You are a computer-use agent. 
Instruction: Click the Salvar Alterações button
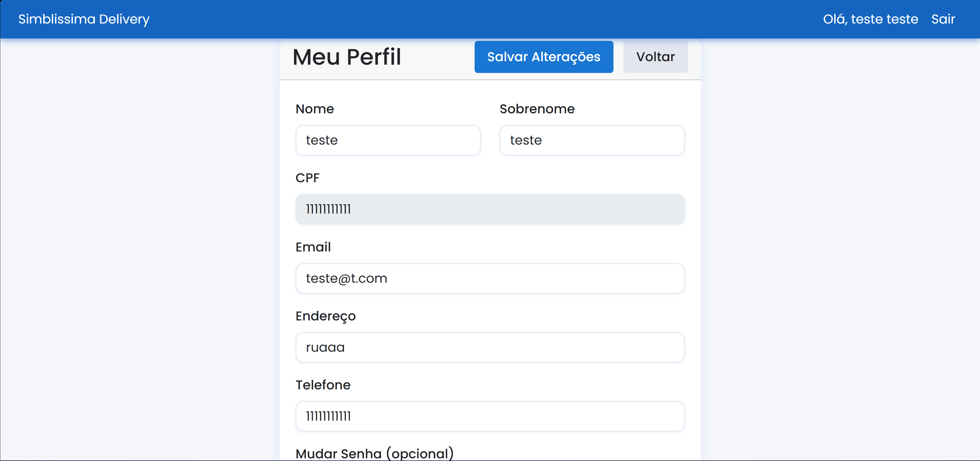(543, 57)
